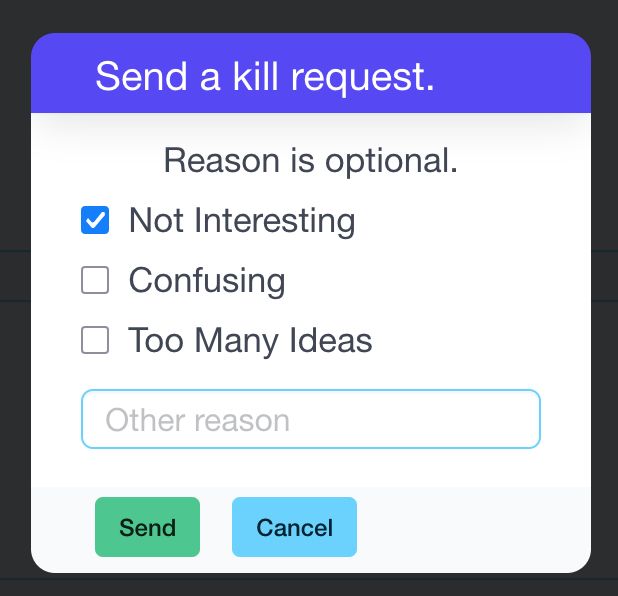Viewport: 618px width, 596px height.
Task: Tick the Confusing checkbox
Action: pyautogui.click(x=95, y=281)
